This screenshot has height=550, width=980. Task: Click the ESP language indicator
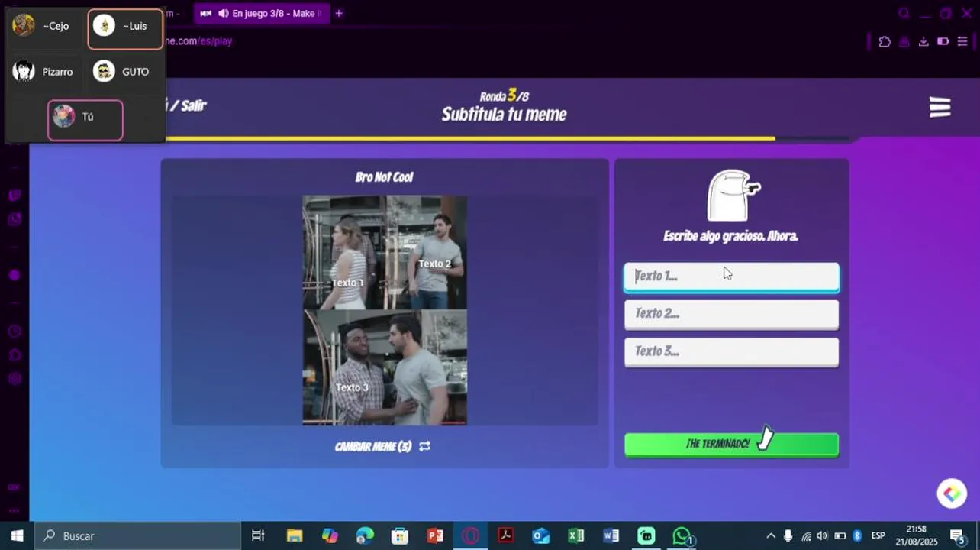pyautogui.click(x=878, y=535)
